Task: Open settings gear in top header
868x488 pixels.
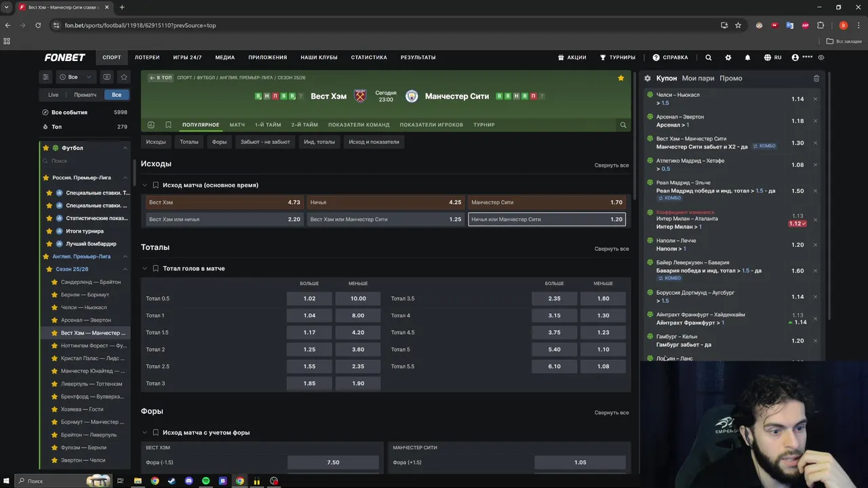Action: point(728,58)
